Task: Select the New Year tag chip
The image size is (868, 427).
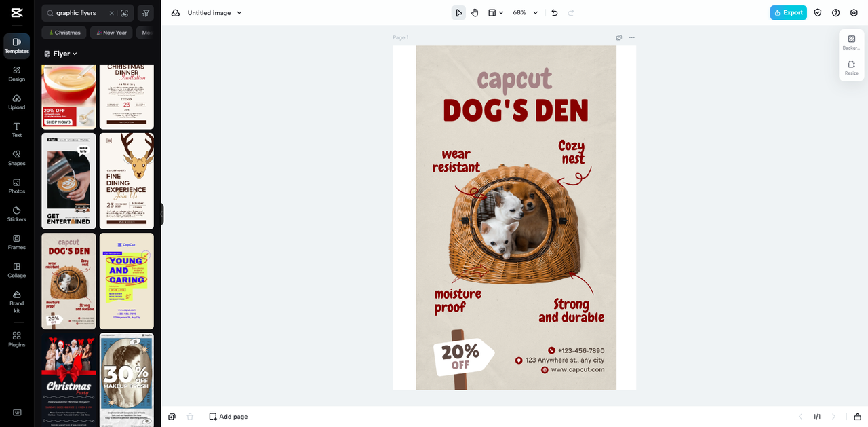Action: point(111,33)
